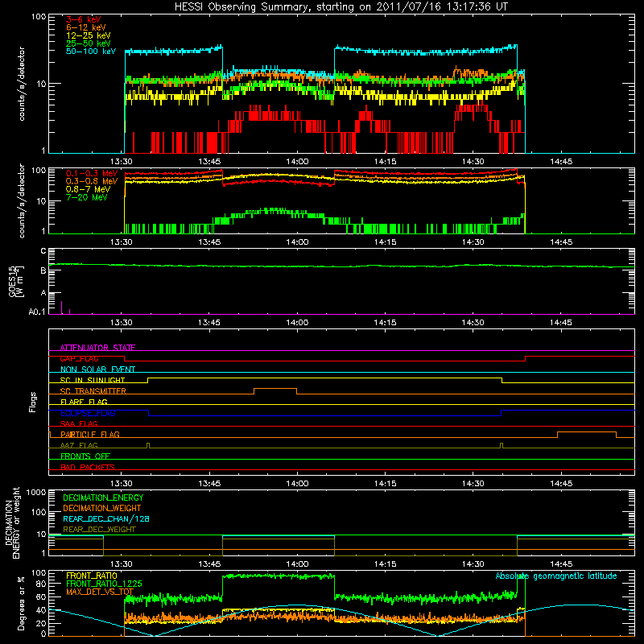Click the FRONT_RATIO legend label
Screen dimensions: 644x644
tap(92, 576)
